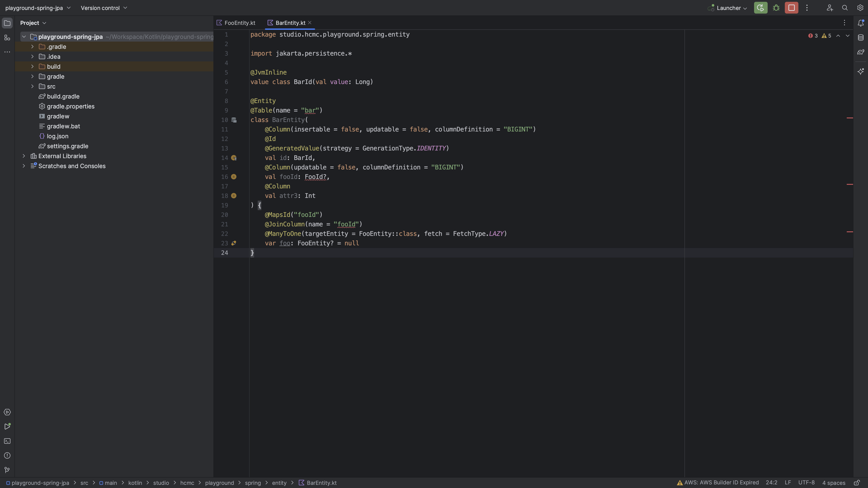Open the build.gradle file
This screenshot has height=488, width=868.
click(63, 96)
